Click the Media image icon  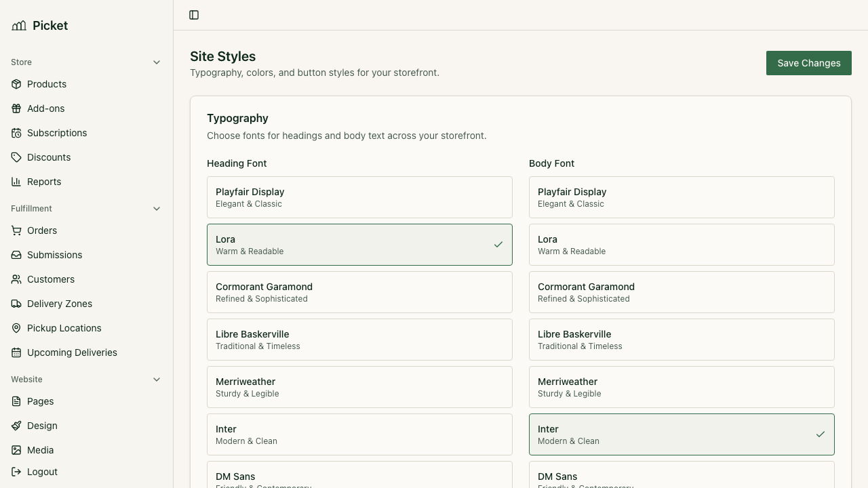click(16, 450)
